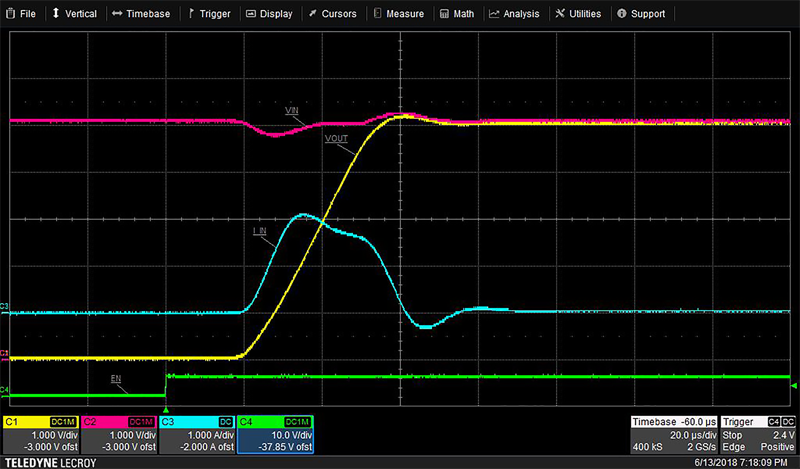Open the Utilities wrench icon
The width and height of the screenshot is (800, 469).
click(563, 14)
